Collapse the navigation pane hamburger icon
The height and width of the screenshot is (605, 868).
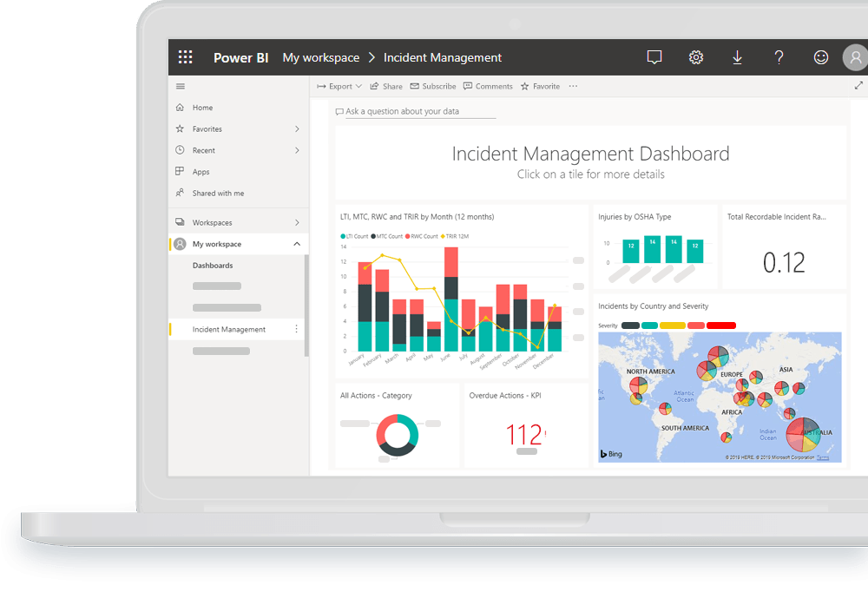pos(181,86)
